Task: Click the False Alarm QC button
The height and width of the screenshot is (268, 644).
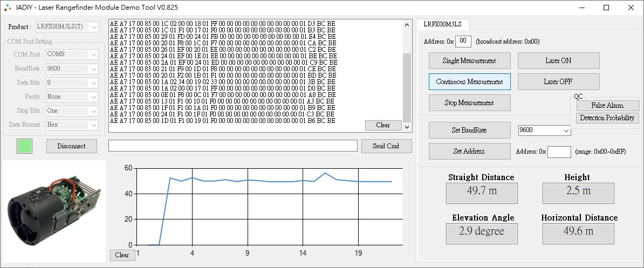Action: click(607, 106)
